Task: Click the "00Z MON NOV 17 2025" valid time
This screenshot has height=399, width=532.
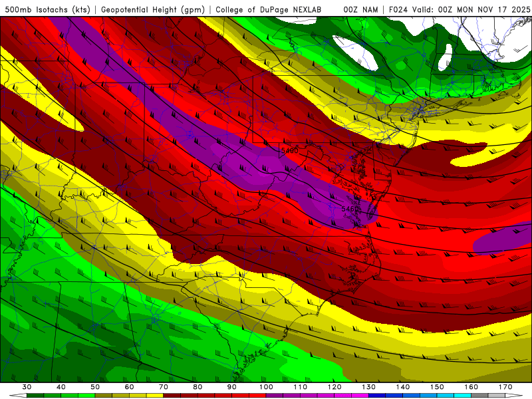Action: coord(484,10)
